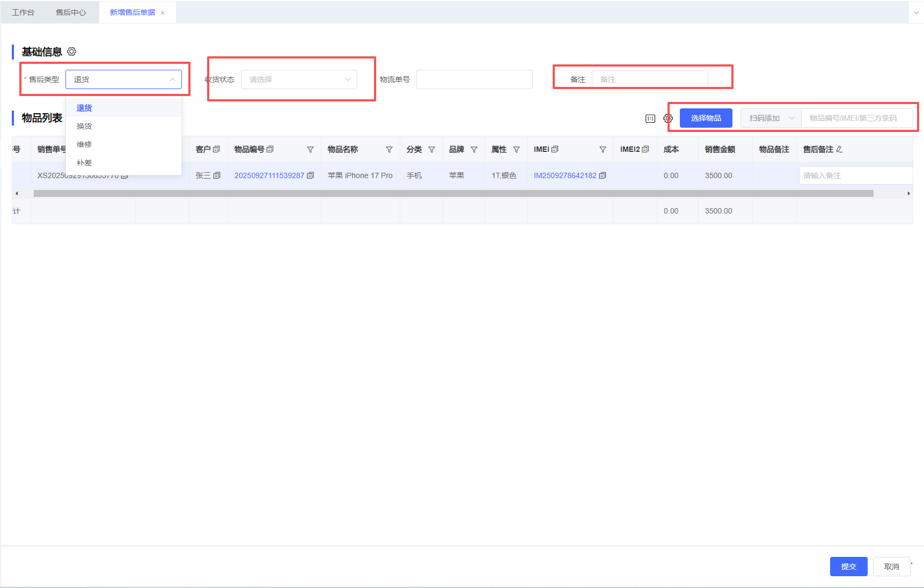The height and width of the screenshot is (588, 924).
Task: Open item link 20250927111539287
Action: pyautogui.click(x=269, y=175)
